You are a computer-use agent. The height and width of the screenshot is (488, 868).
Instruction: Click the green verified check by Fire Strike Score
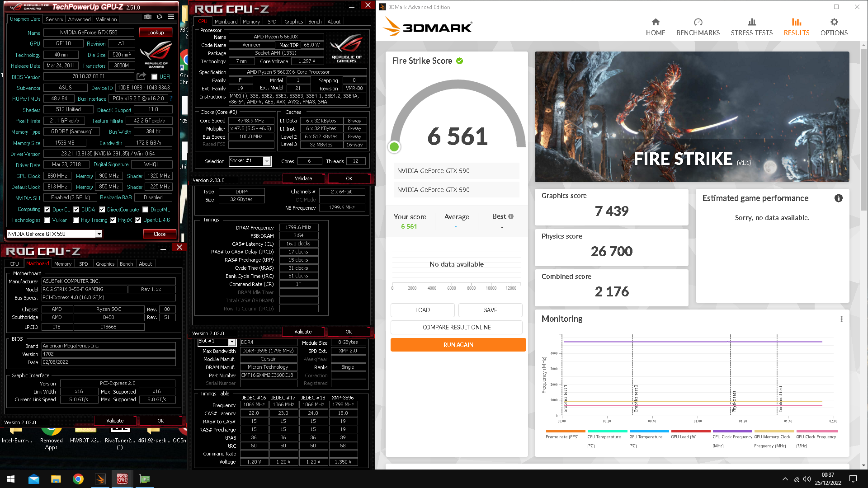click(460, 61)
